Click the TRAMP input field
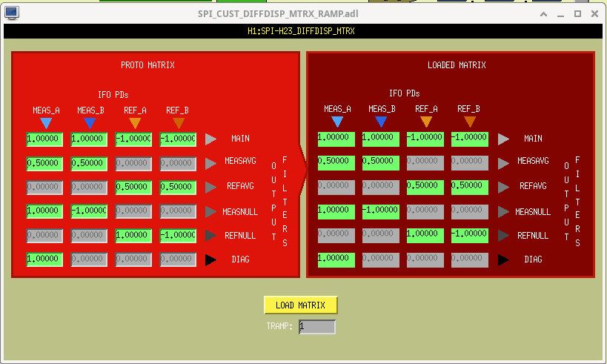 pos(317,327)
